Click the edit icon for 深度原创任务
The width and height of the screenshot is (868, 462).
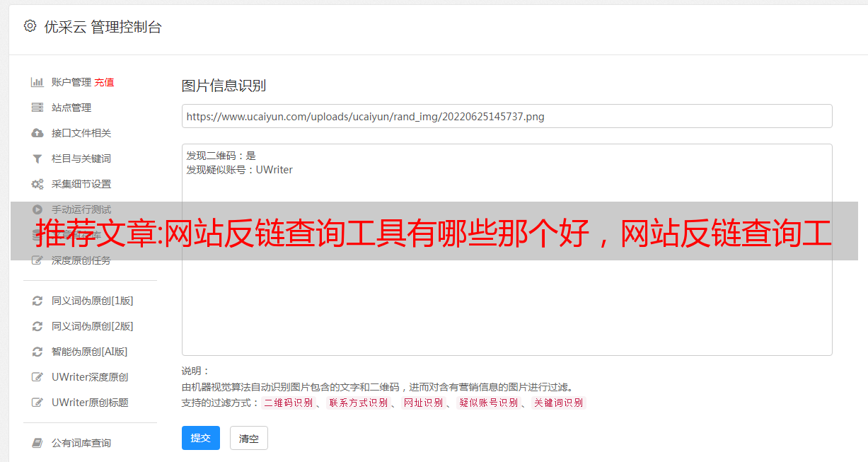point(37,260)
